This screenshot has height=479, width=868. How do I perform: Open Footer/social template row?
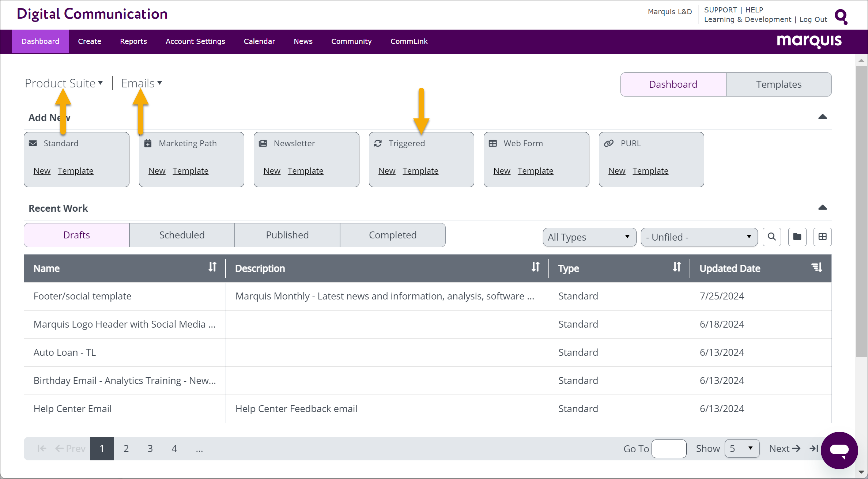(427, 296)
